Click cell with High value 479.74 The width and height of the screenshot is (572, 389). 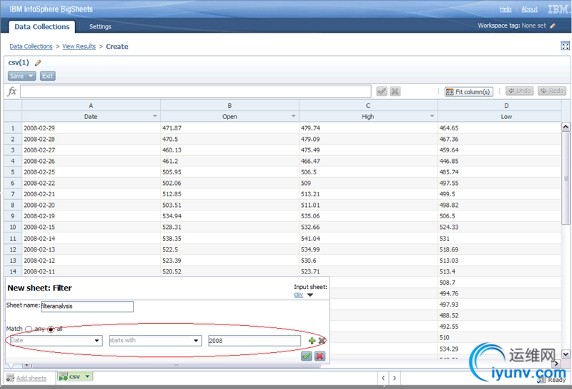pyautogui.click(x=368, y=128)
